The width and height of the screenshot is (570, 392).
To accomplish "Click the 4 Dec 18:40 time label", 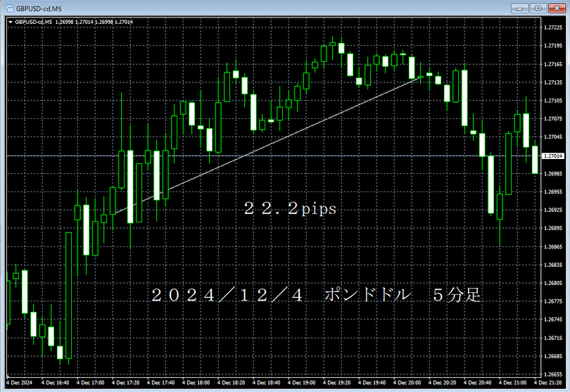I will pos(267,383).
